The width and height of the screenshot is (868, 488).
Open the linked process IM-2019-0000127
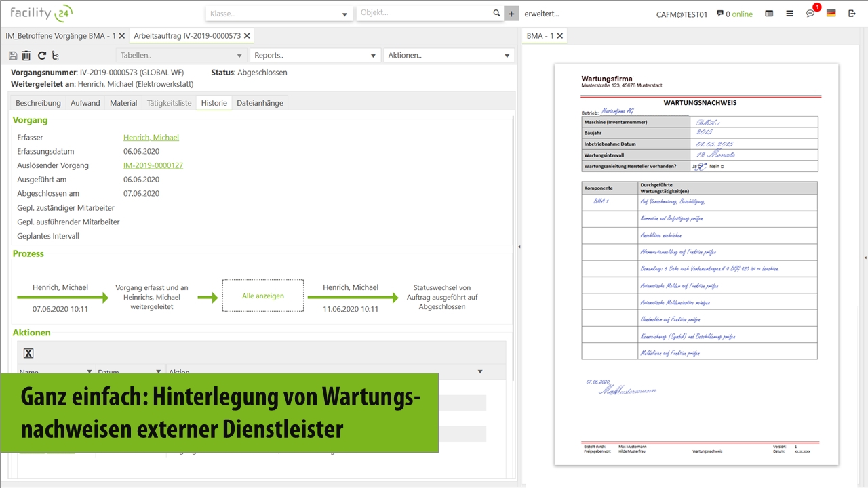click(x=153, y=165)
